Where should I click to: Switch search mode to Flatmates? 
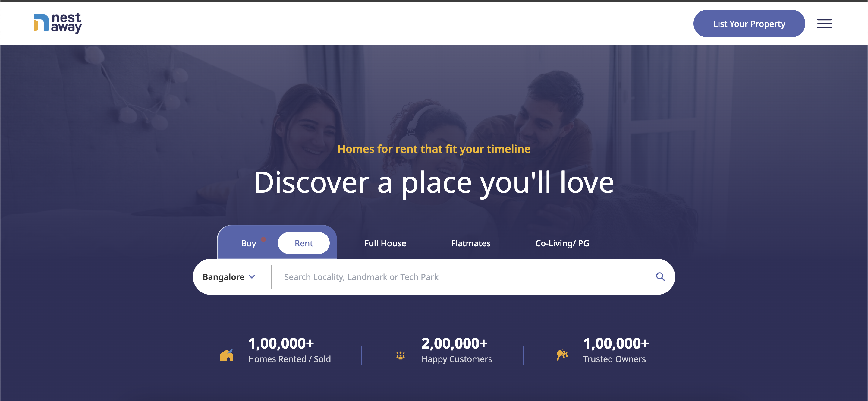pyautogui.click(x=470, y=243)
